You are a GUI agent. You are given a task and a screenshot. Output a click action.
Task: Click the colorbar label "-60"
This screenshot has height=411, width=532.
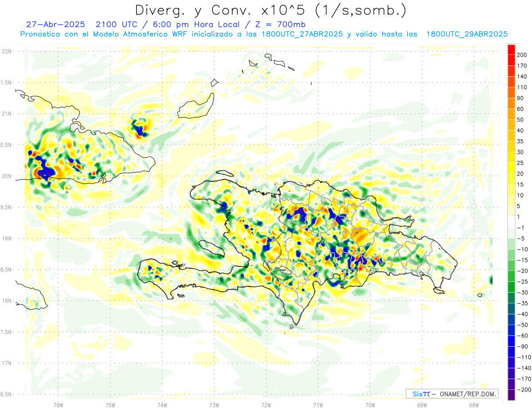(x=522, y=336)
